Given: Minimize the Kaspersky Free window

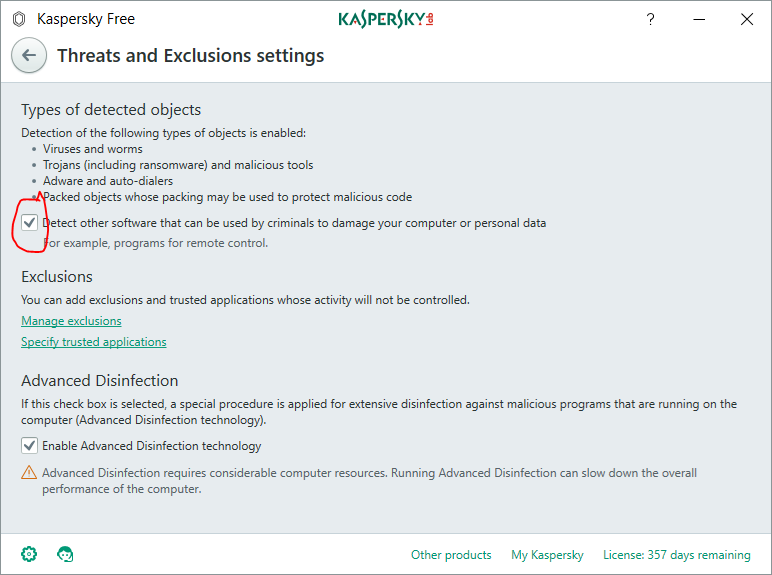Looking at the screenshot, I should click(x=699, y=19).
